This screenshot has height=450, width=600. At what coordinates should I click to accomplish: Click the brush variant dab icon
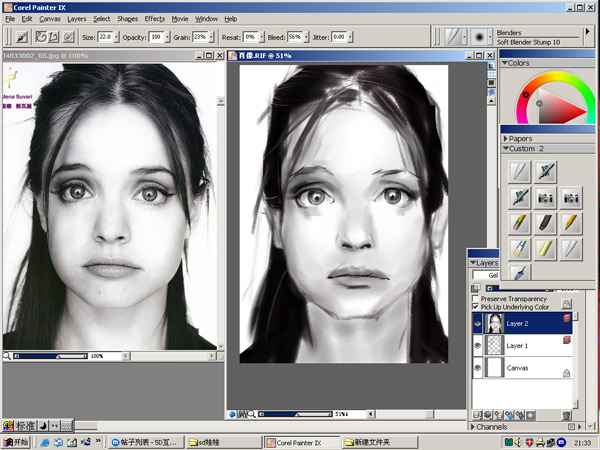pos(479,37)
